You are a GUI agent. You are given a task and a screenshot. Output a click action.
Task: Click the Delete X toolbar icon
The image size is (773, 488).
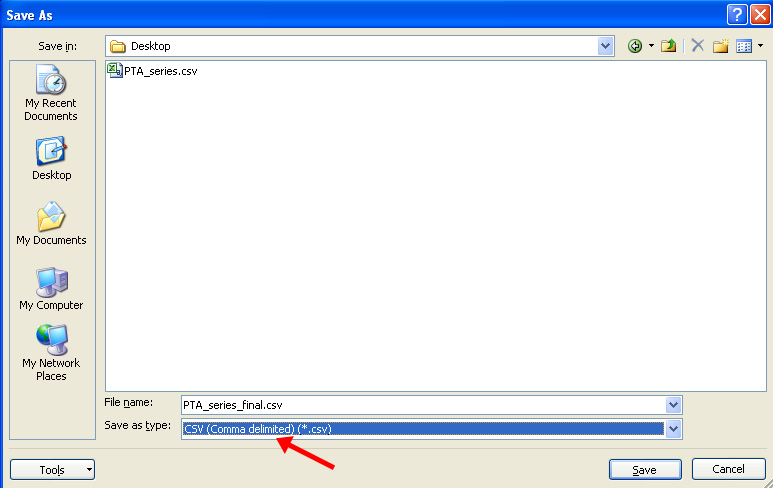point(697,46)
